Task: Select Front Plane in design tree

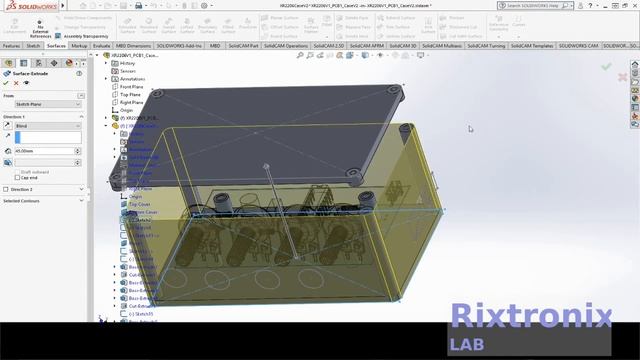Action: coord(131,87)
